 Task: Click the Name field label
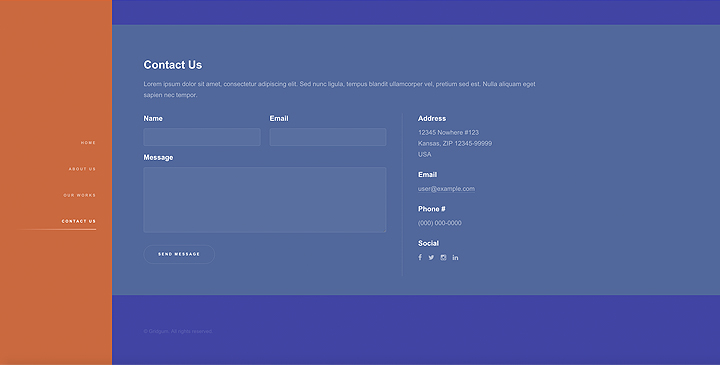coord(153,118)
